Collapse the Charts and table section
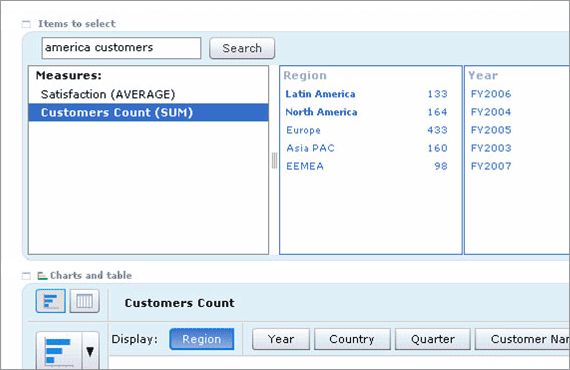This screenshot has height=370, width=570. [x=26, y=276]
